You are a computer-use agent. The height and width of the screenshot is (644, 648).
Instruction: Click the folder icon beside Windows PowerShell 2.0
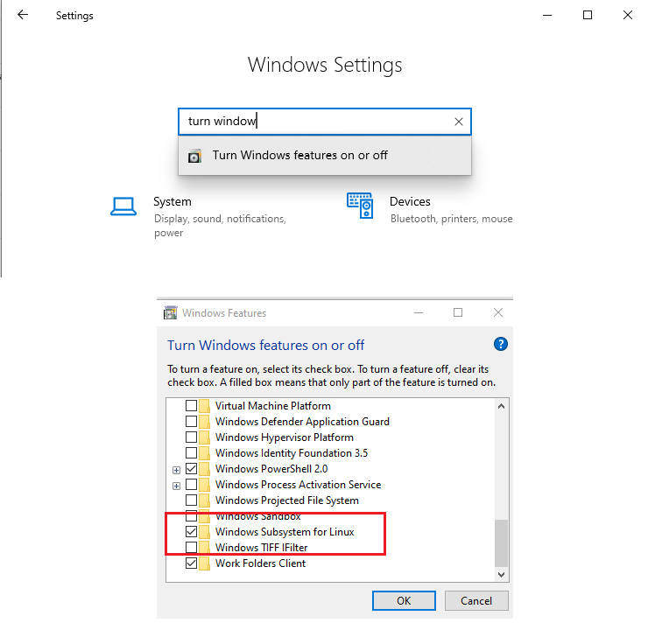(204, 469)
